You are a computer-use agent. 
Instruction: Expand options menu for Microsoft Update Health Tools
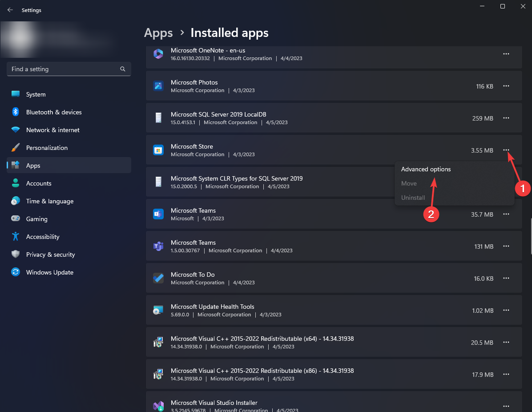pyautogui.click(x=506, y=311)
